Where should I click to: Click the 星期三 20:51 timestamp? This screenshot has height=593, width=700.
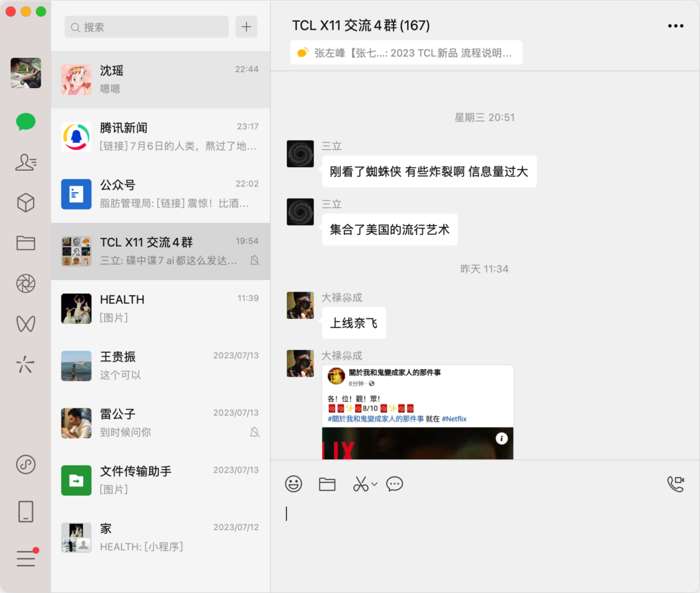coord(485,117)
